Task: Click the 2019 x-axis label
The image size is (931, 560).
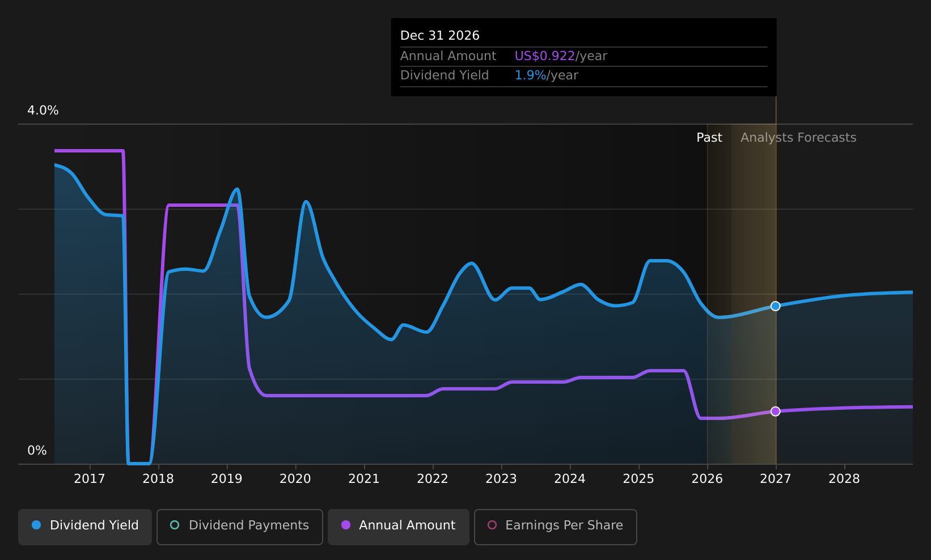Action: pos(227,479)
